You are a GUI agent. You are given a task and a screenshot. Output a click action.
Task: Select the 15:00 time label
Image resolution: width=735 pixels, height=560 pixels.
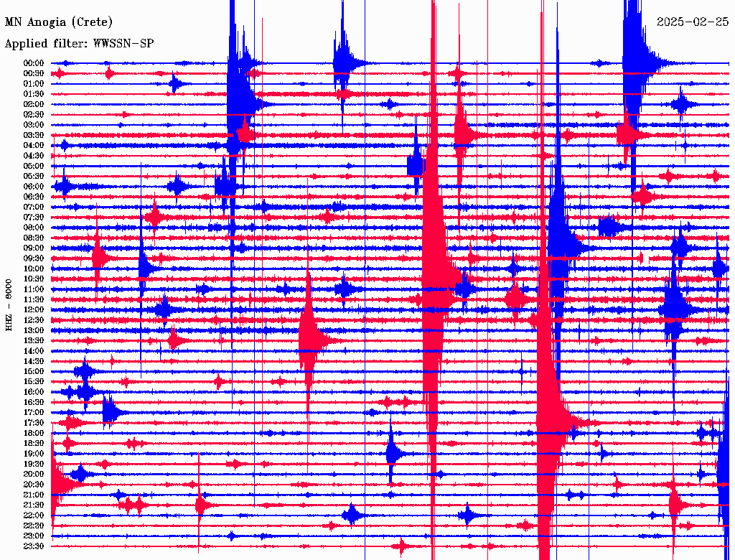(33, 371)
